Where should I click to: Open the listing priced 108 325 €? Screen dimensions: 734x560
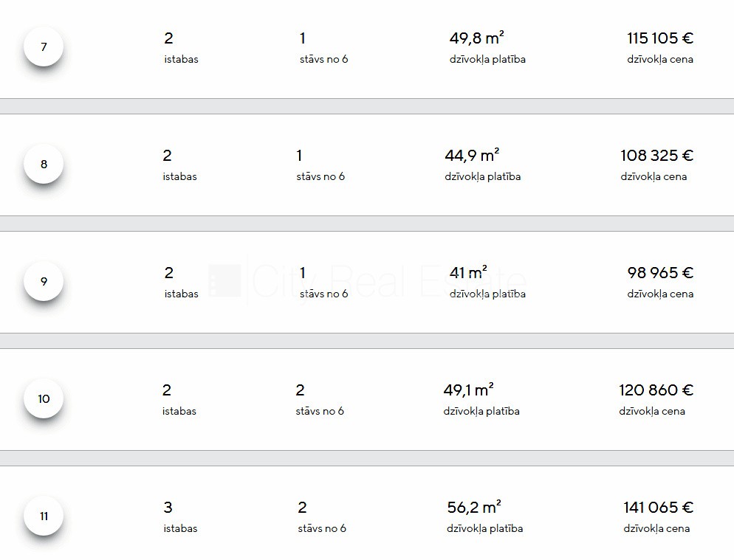click(x=656, y=156)
